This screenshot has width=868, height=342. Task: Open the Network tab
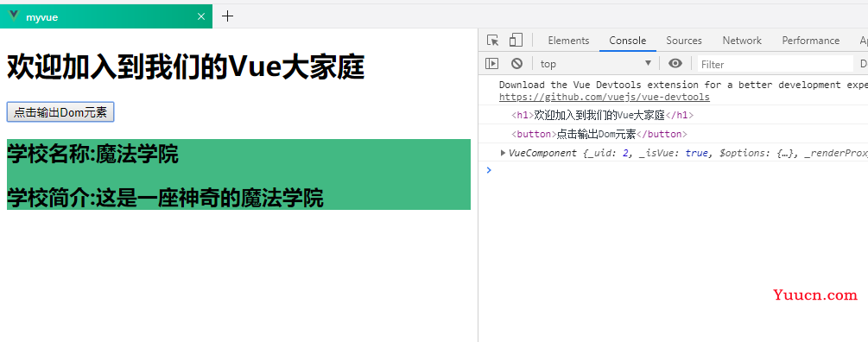(x=742, y=41)
